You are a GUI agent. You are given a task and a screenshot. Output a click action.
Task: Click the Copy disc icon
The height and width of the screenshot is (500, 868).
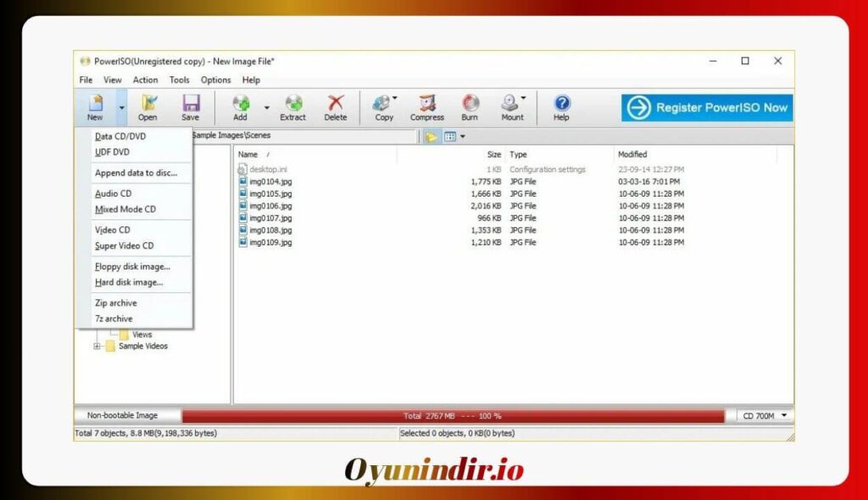pyautogui.click(x=381, y=103)
